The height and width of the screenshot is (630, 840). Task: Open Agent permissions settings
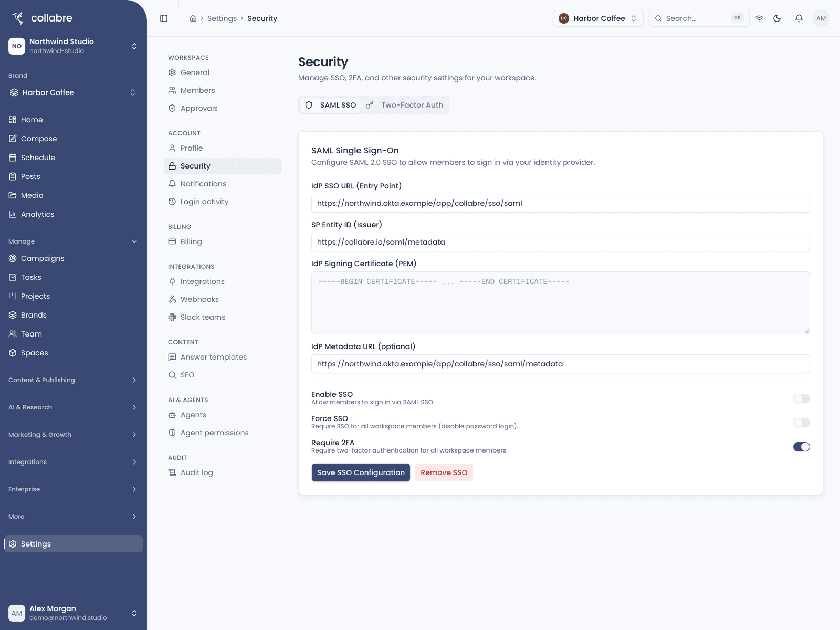tap(223, 433)
